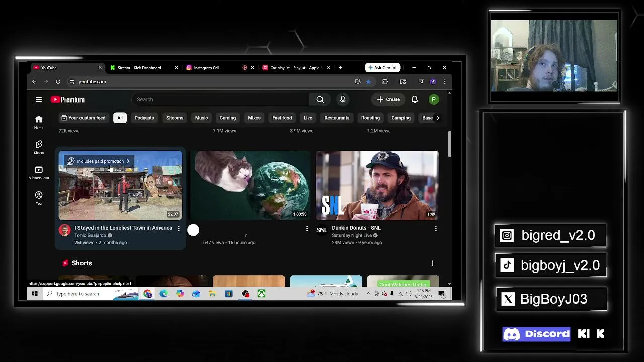The image size is (644, 362).
Task: Filter feed by Roasting chip
Action: (x=370, y=118)
